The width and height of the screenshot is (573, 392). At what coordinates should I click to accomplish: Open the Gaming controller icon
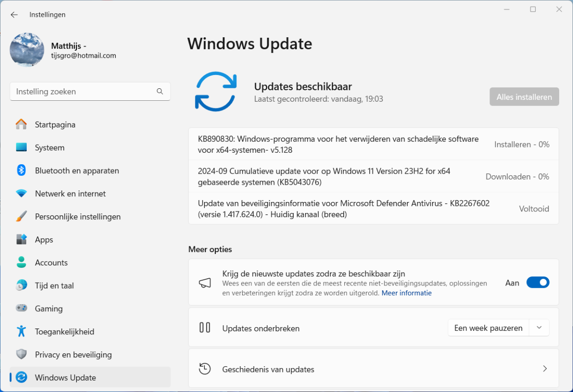[21, 308]
